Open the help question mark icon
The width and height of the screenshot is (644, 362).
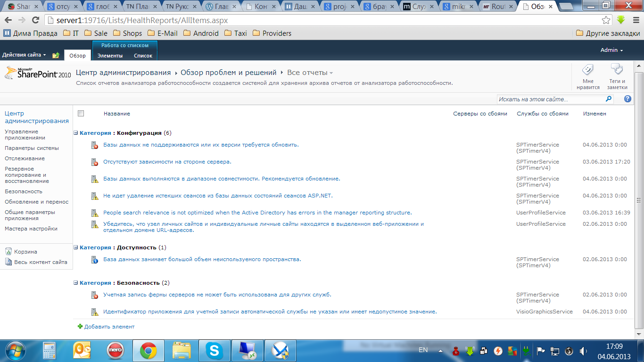(627, 99)
